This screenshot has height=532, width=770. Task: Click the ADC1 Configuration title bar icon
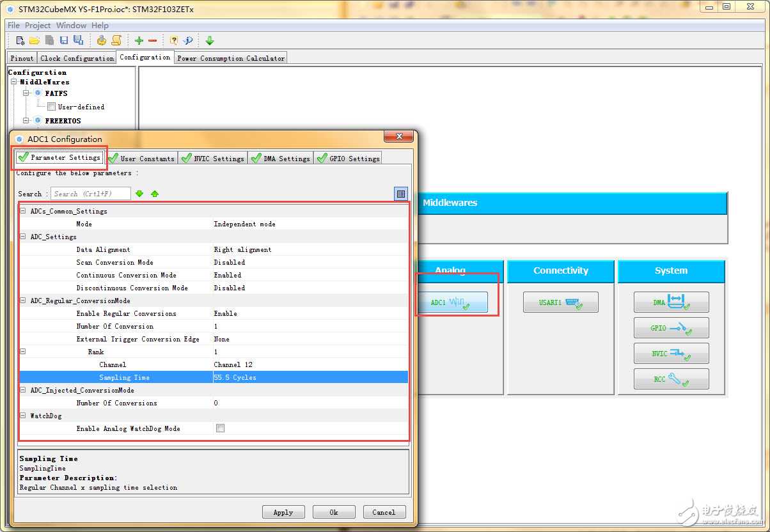click(x=19, y=139)
